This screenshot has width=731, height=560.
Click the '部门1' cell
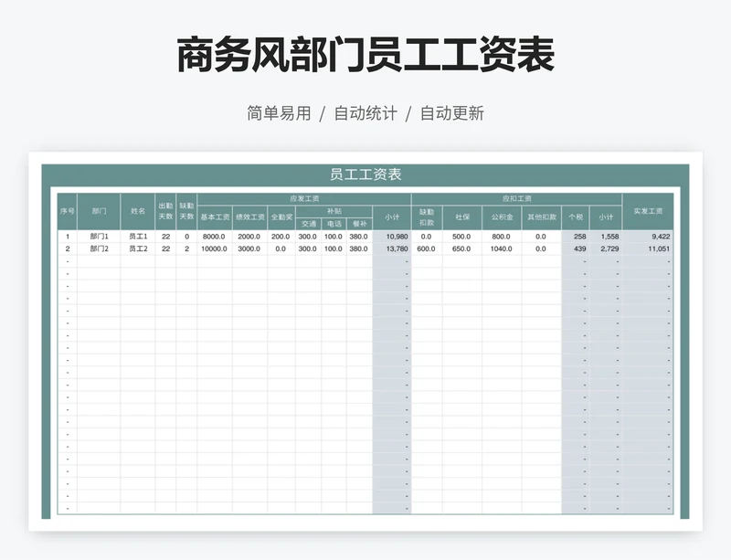point(99,237)
